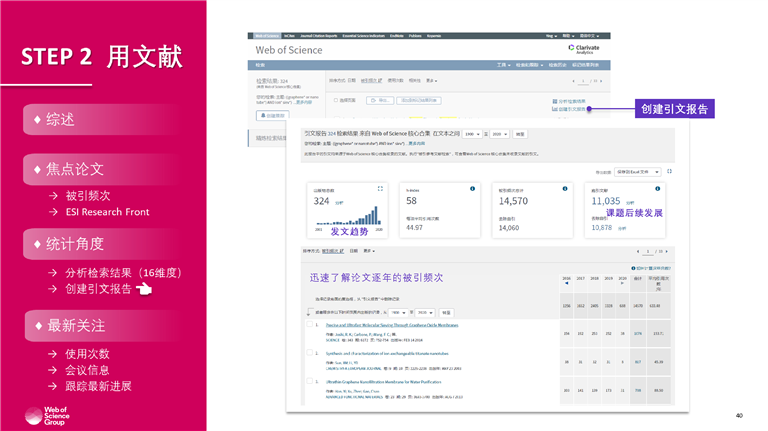
Task: Click the info help link above the year table
Action: click(x=651, y=268)
